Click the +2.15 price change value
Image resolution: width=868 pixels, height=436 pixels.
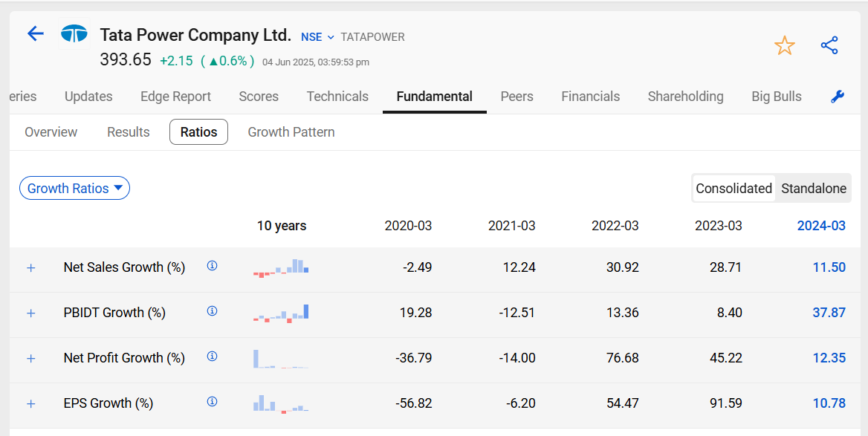coord(176,61)
